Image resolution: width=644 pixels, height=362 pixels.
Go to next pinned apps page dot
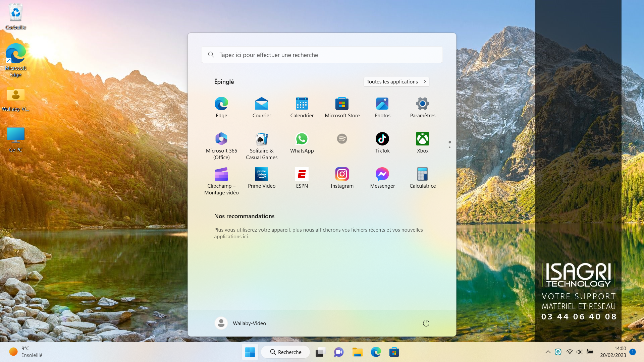click(x=449, y=147)
